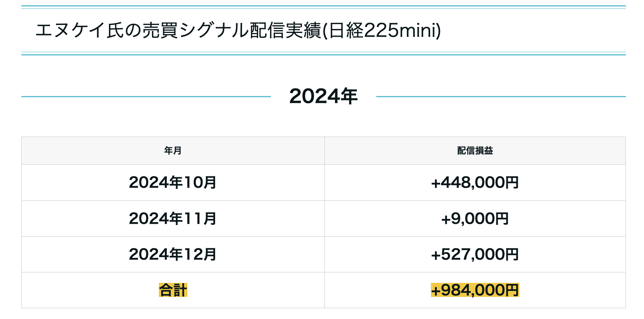Viewport: 644px width, 319px height.
Task: Select the 2024年10月 cell
Action: [x=173, y=182]
